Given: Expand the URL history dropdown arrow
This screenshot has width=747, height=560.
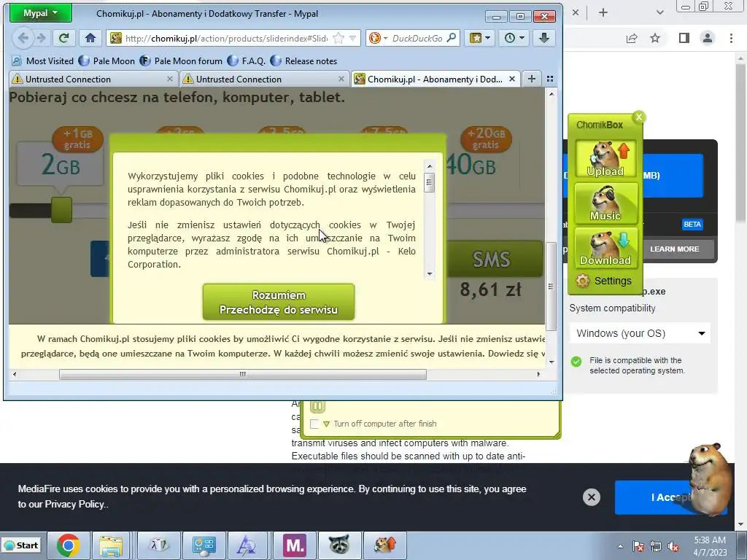Looking at the screenshot, I should tap(353, 38).
